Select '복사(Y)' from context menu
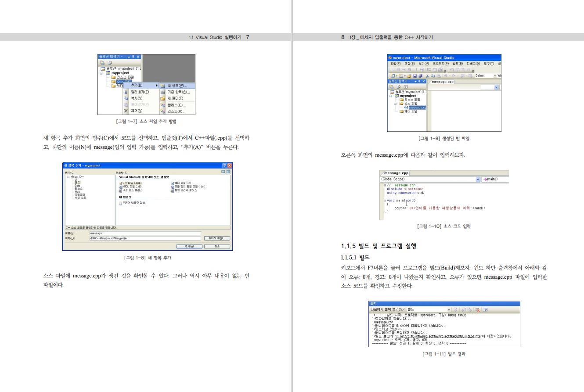The height and width of the screenshot is (392, 584). [x=141, y=98]
